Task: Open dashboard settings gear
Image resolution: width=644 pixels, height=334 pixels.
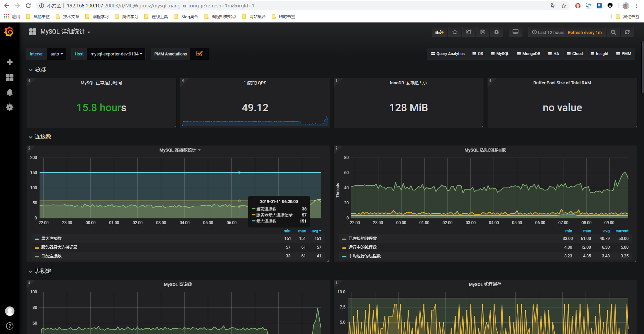Action: pos(497,32)
